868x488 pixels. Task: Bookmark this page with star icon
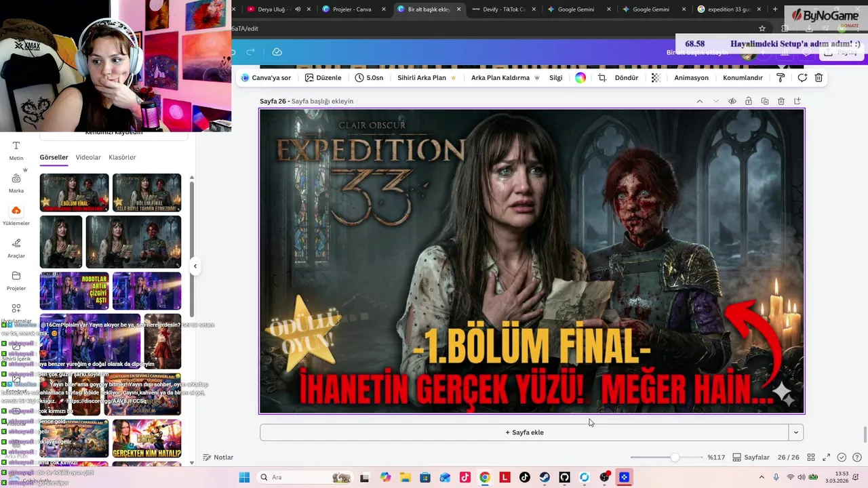pyautogui.click(x=762, y=28)
